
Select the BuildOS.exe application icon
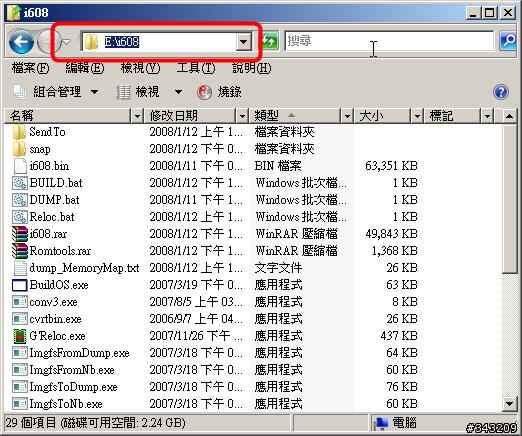[19, 285]
